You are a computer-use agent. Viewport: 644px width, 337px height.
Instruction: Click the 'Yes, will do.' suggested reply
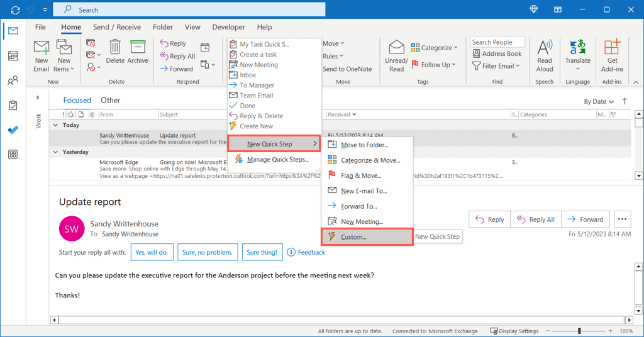(x=152, y=252)
